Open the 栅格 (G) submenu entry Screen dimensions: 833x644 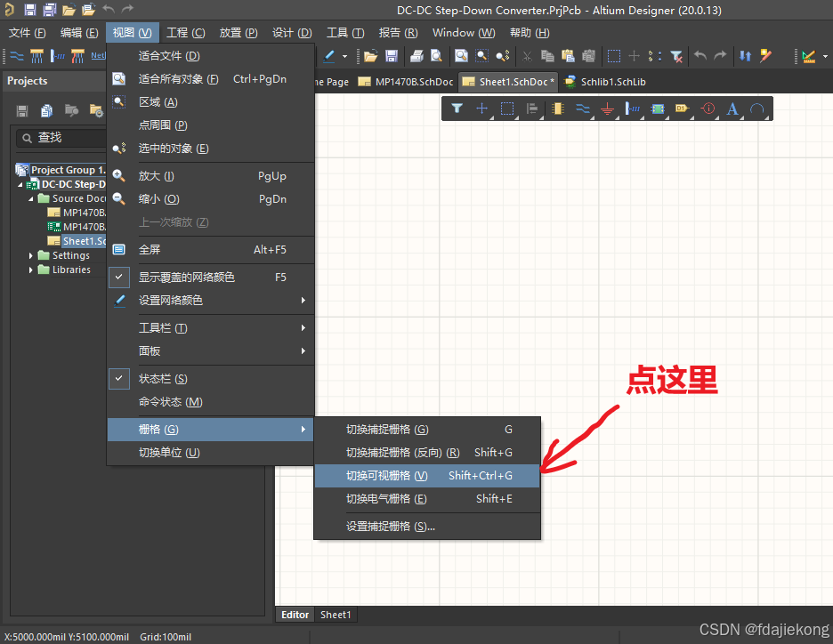[x=211, y=430]
